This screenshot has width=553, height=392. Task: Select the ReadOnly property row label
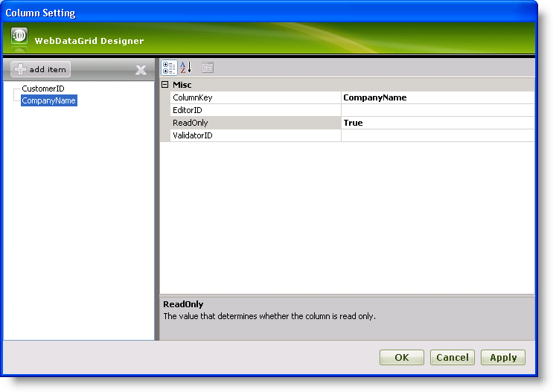(256, 123)
